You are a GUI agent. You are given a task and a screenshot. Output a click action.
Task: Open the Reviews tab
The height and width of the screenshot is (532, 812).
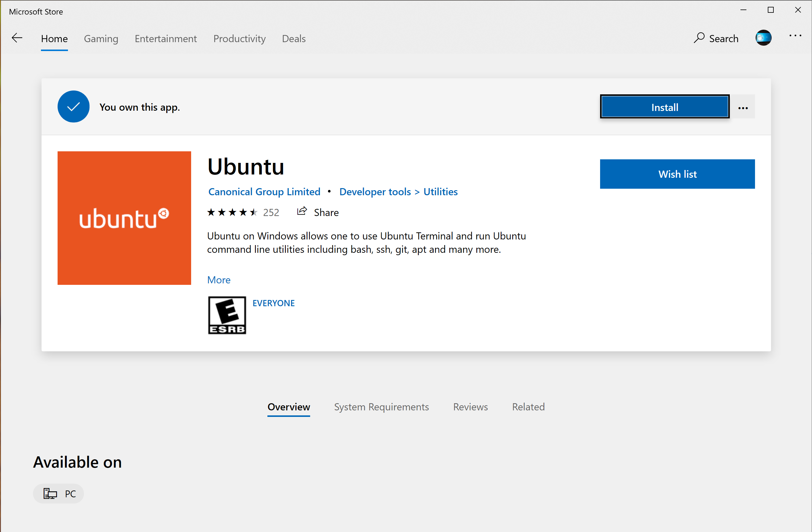[x=470, y=406]
